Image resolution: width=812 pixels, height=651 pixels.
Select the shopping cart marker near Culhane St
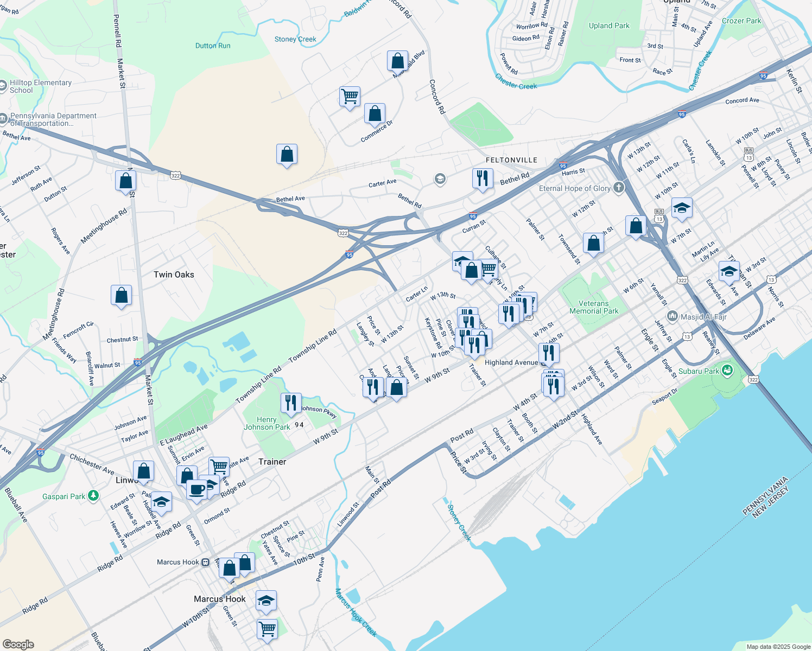pos(489,269)
